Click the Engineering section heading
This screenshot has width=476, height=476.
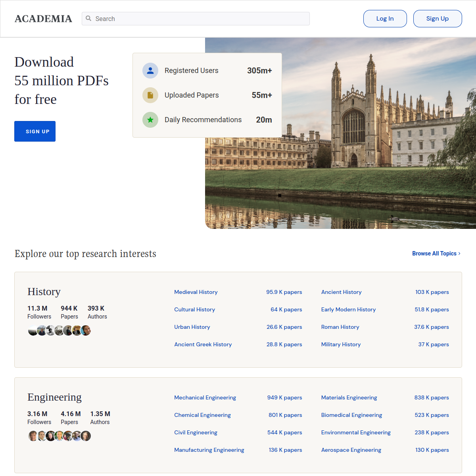54,397
